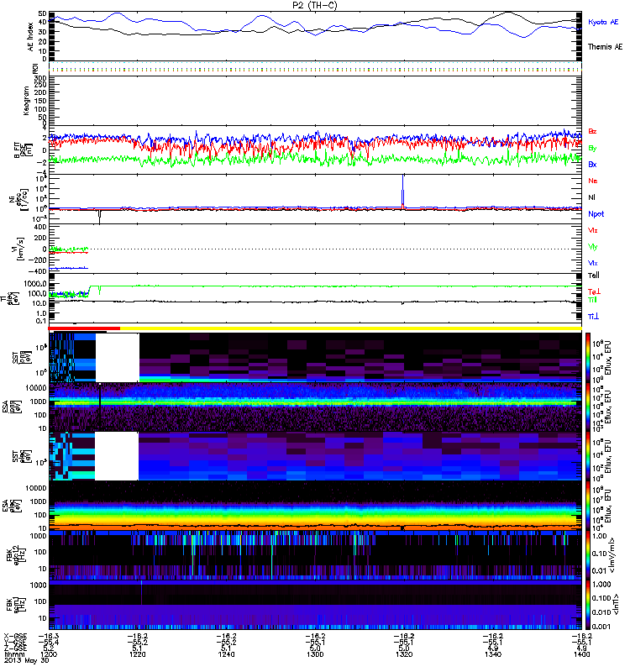This screenshot has height=672, width=630.
Task: Click the 1400 time tick label
Action: (x=581, y=654)
